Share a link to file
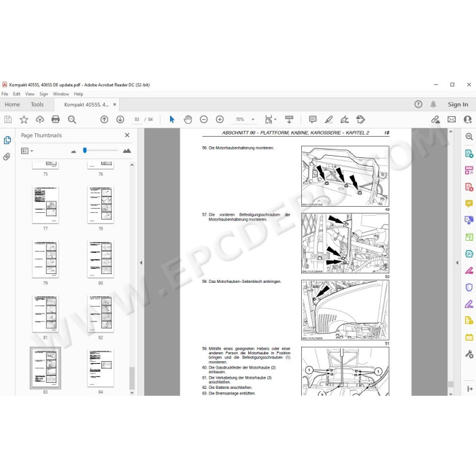The width and height of the screenshot is (476, 476). click(x=435, y=120)
